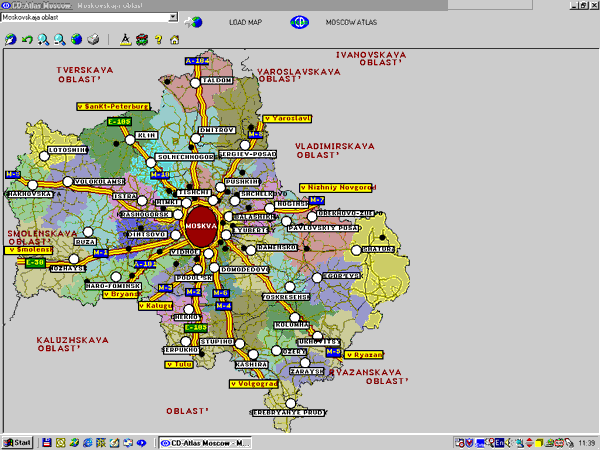Click the M-10 highway marker
Viewport: 600px width, 450px height.
pos(160,175)
